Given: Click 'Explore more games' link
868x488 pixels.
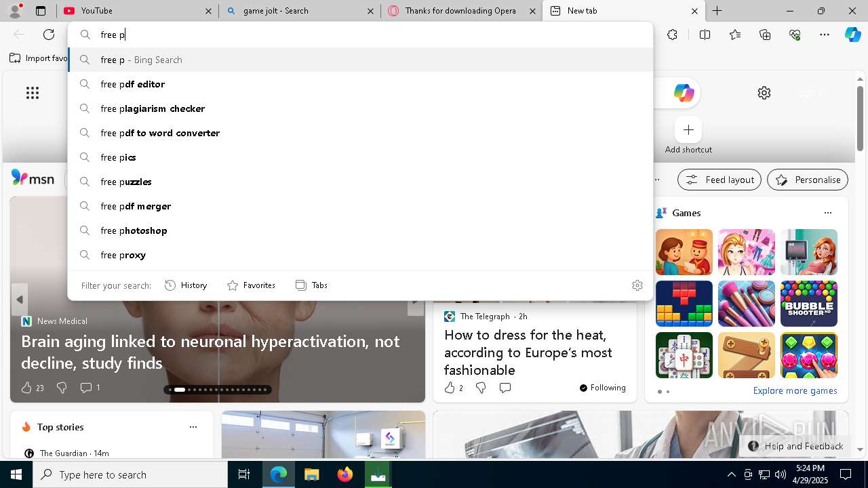Looking at the screenshot, I should coord(795,390).
